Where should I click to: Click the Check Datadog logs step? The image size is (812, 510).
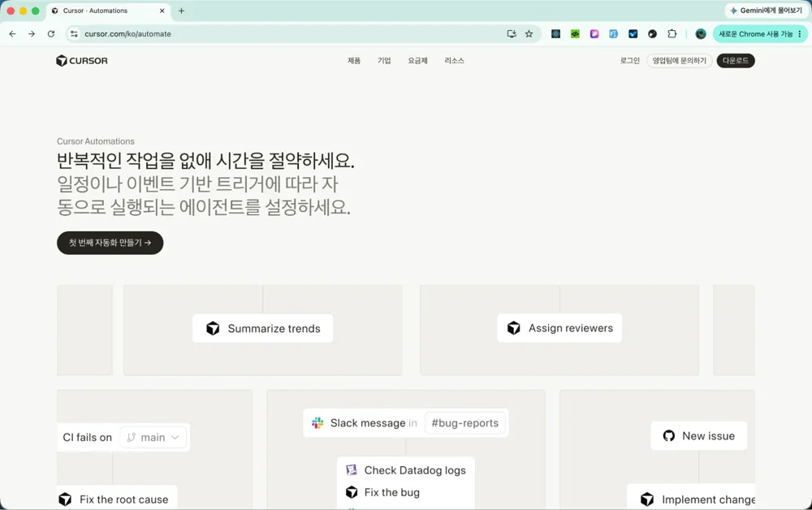pyautogui.click(x=415, y=470)
